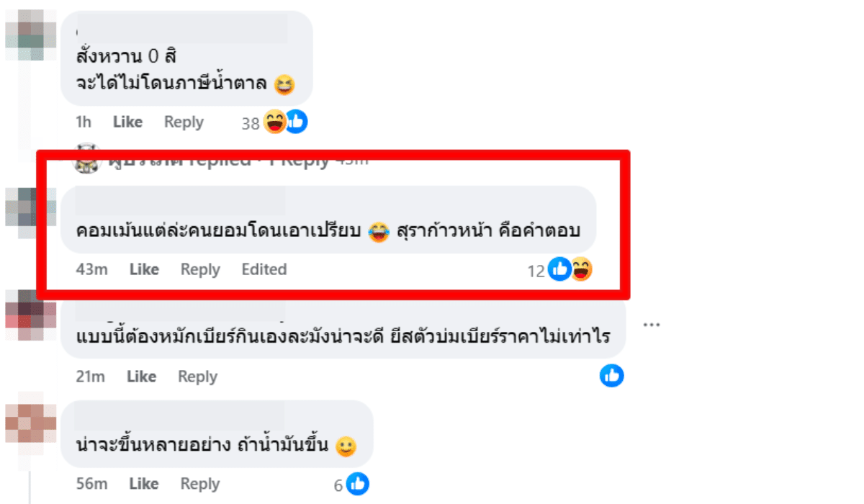
Task: Click the laughing emoji reaction on the first comment
Action: click(274, 122)
